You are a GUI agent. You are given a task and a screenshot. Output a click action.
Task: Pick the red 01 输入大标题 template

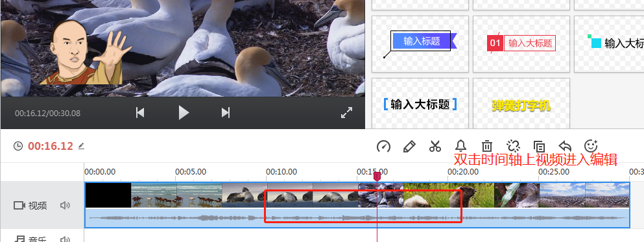(521, 44)
